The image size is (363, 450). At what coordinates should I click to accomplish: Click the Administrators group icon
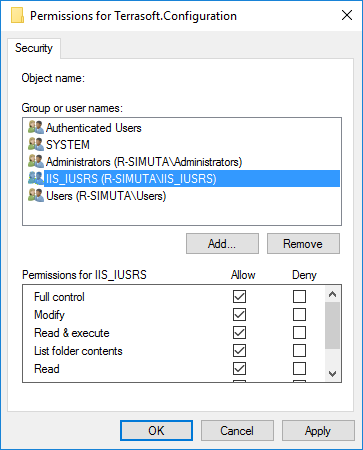pos(36,162)
